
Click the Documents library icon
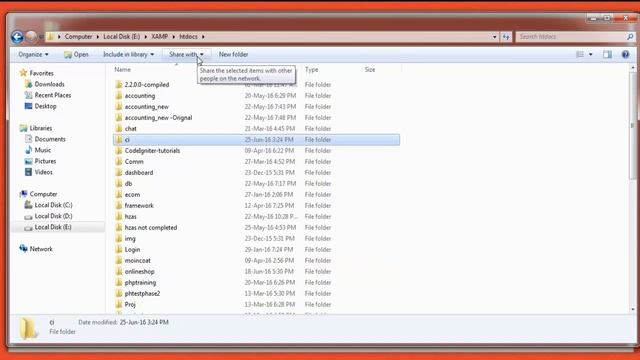pyautogui.click(x=28, y=139)
